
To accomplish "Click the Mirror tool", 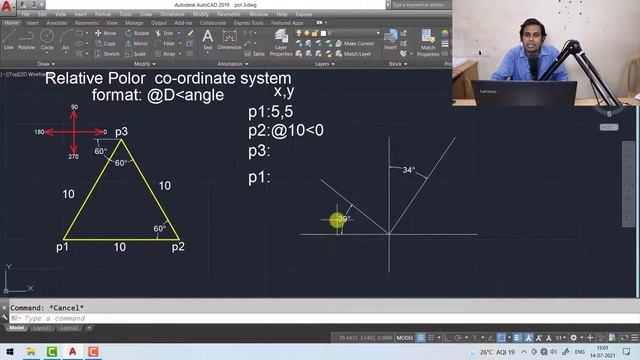I will 137,43.
